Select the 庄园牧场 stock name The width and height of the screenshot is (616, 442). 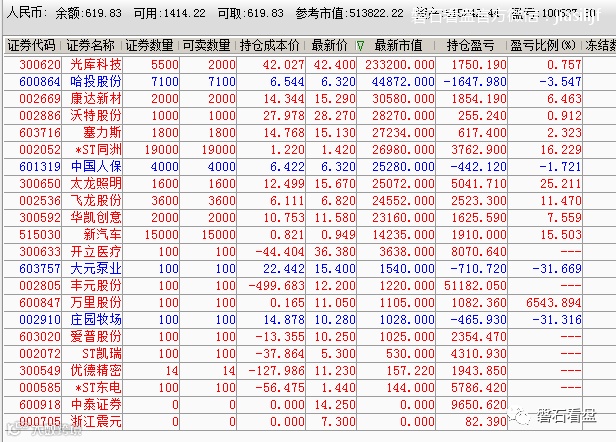click(x=96, y=319)
